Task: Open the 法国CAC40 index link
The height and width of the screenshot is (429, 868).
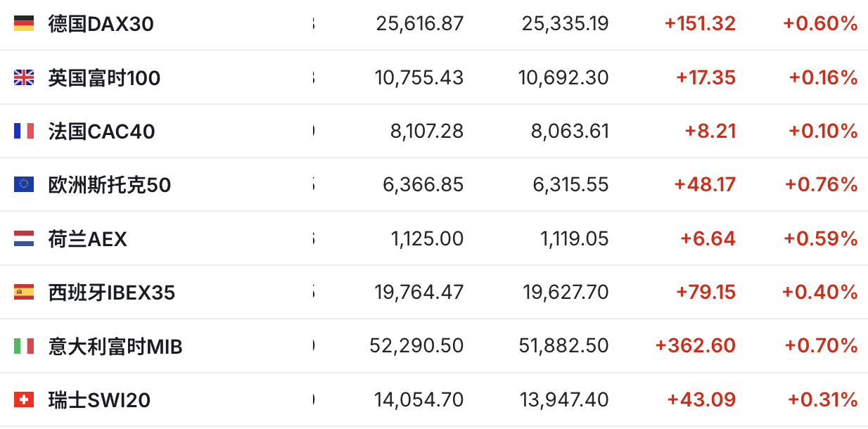Action: click(101, 131)
